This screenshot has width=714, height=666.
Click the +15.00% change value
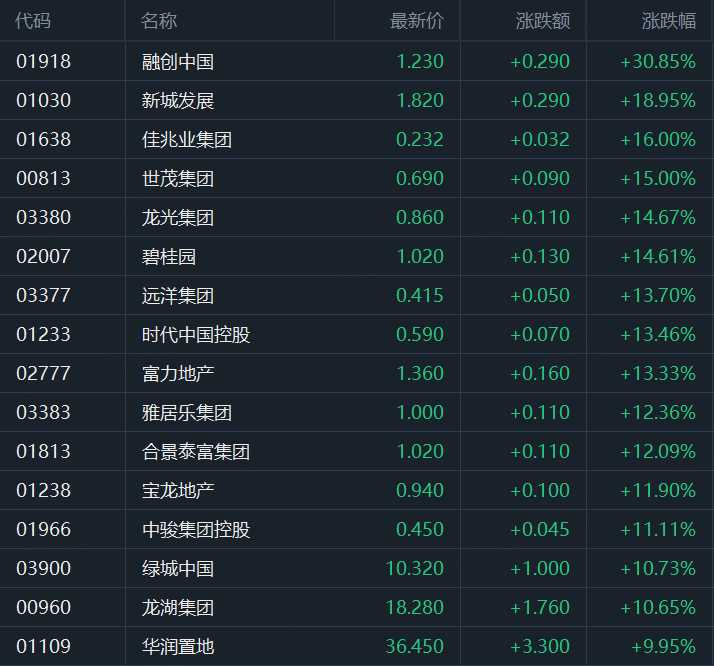click(x=658, y=178)
